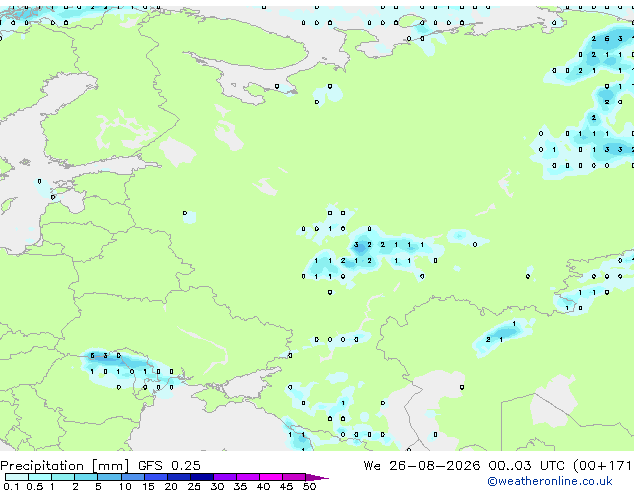634x490 pixels.
Task: Click the '00..03 UTC' time label
Action: pyautogui.click(x=526, y=466)
